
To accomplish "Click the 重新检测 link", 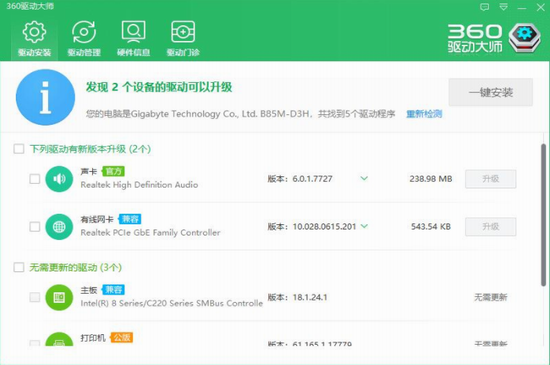I will click(x=424, y=114).
